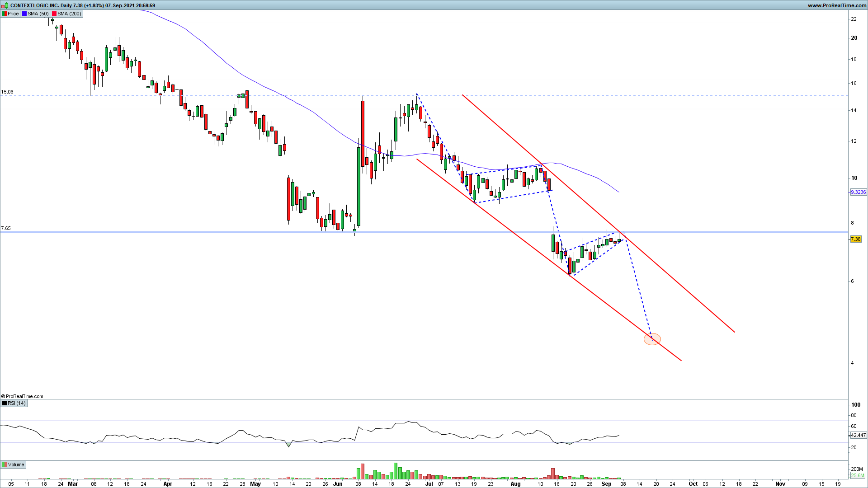Click the Jun label on the time axis
The height and width of the screenshot is (488, 868).
click(338, 483)
